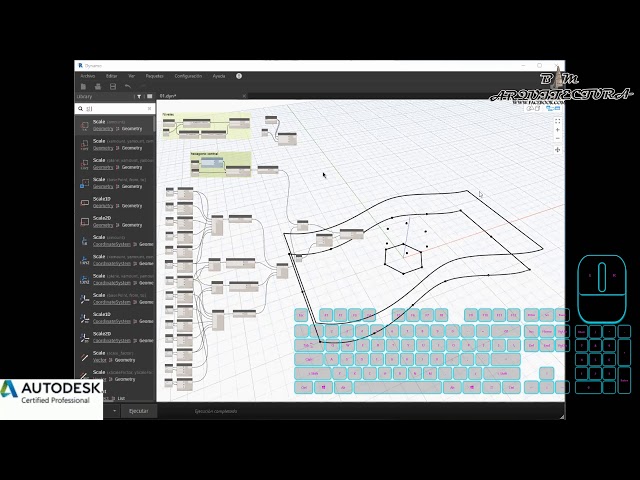This screenshot has height=480, width=640.
Task: Click the magnifier icon in the search box
Action: coord(80,109)
